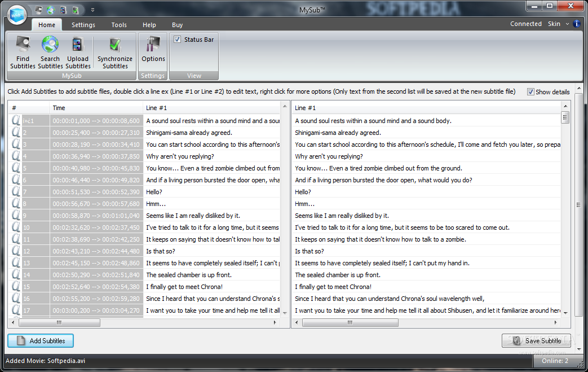Select right list line "Hello?"
588x372 pixels.
click(x=303, y=192)
